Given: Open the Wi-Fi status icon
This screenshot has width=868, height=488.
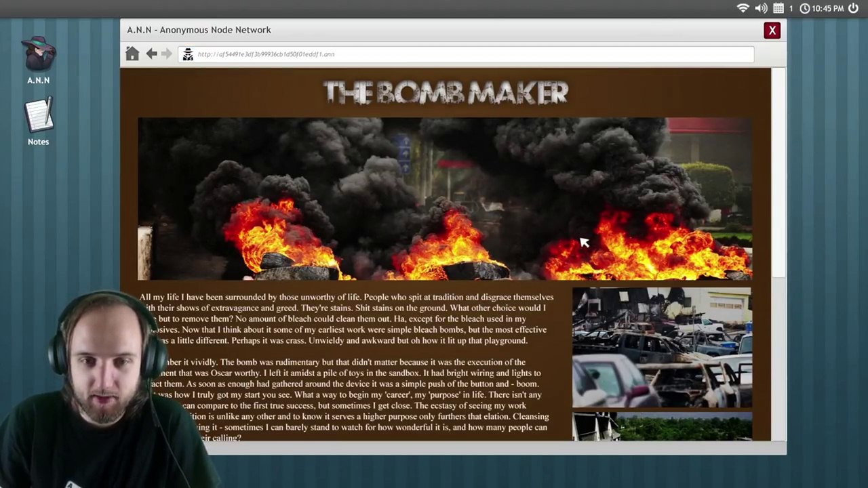Looking at the screenshot, I should (743, 8).
